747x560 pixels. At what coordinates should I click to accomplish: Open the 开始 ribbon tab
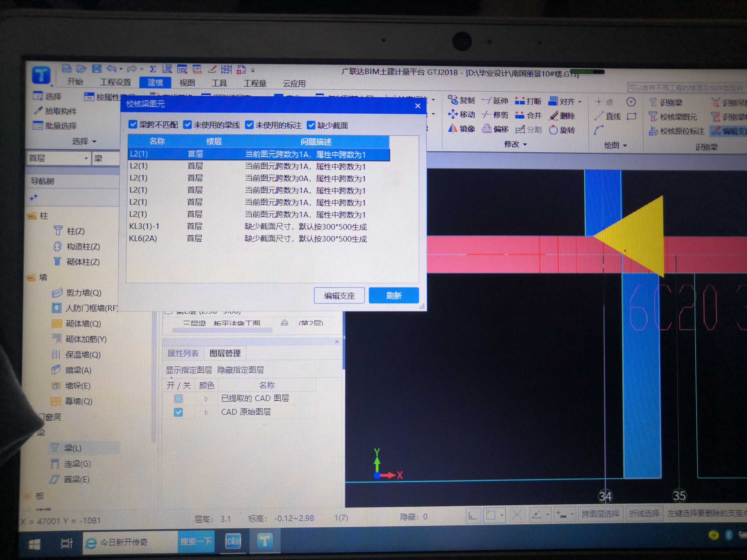(75, 82)
